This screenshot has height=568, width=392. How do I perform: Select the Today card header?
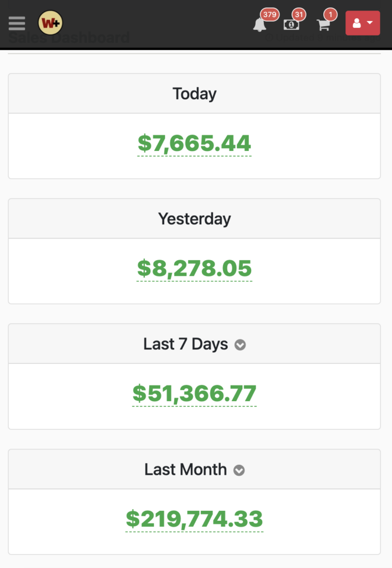pos(195,94)
